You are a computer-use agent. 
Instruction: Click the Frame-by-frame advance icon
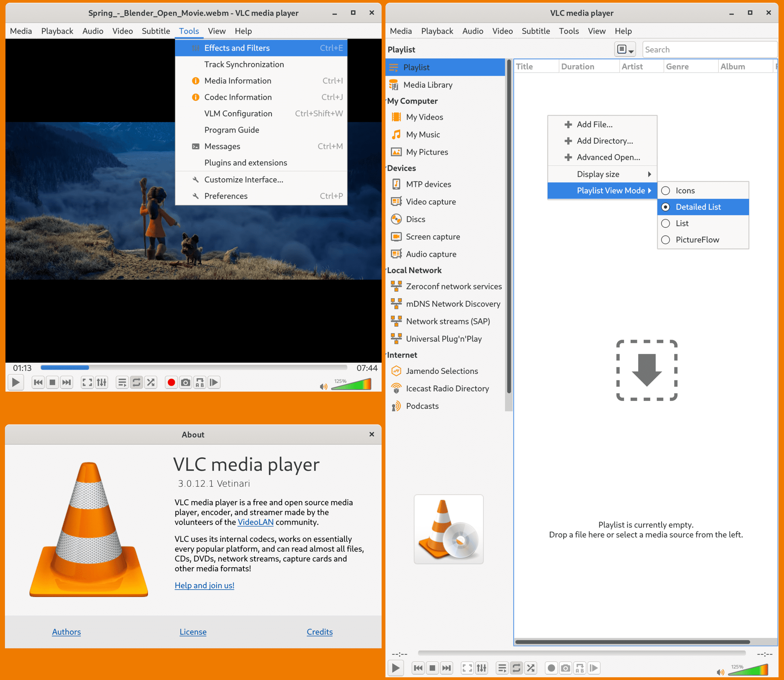(x=215, y=382)
